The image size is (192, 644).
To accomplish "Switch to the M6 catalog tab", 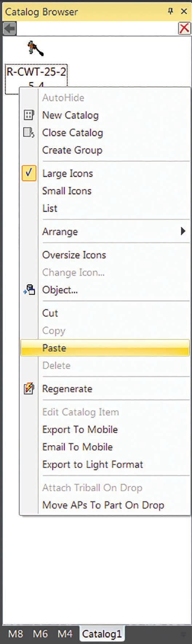I will (x=40, y=634).
